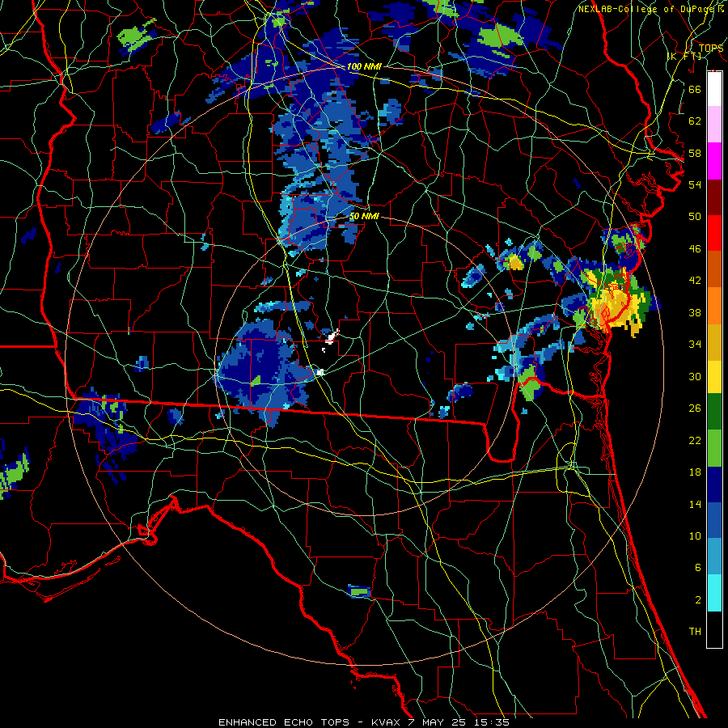Click the legend value 2
728x728 pixels.
click(697, 600)
